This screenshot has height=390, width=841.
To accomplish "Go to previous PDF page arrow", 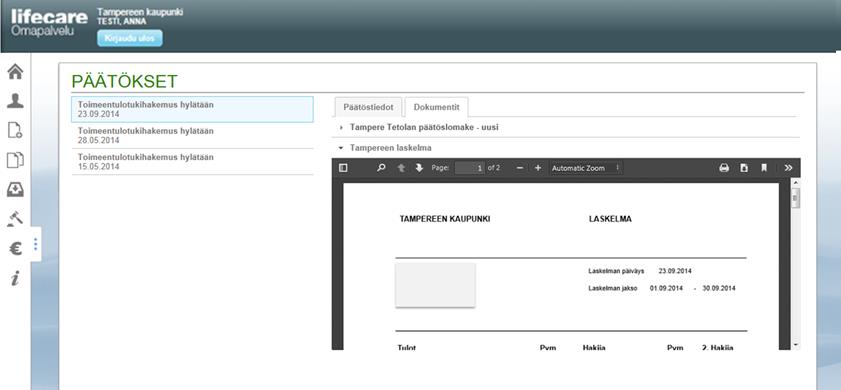I will (x=401, y=168).
